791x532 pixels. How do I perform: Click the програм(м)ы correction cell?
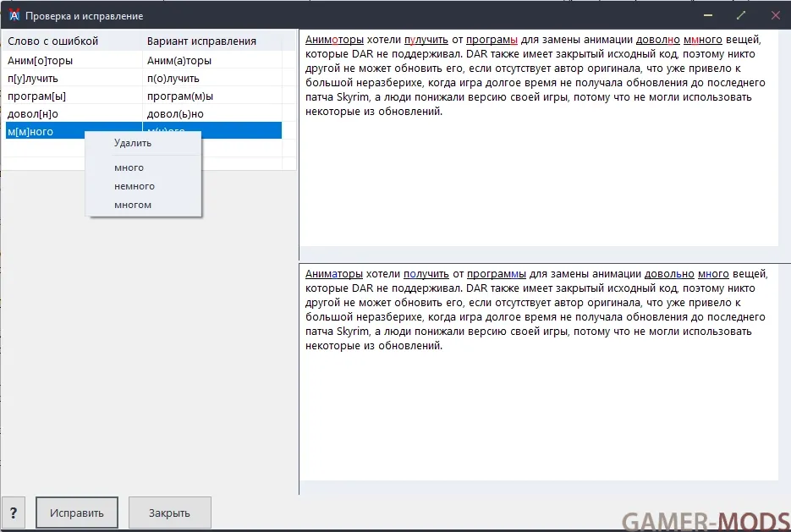180,96
